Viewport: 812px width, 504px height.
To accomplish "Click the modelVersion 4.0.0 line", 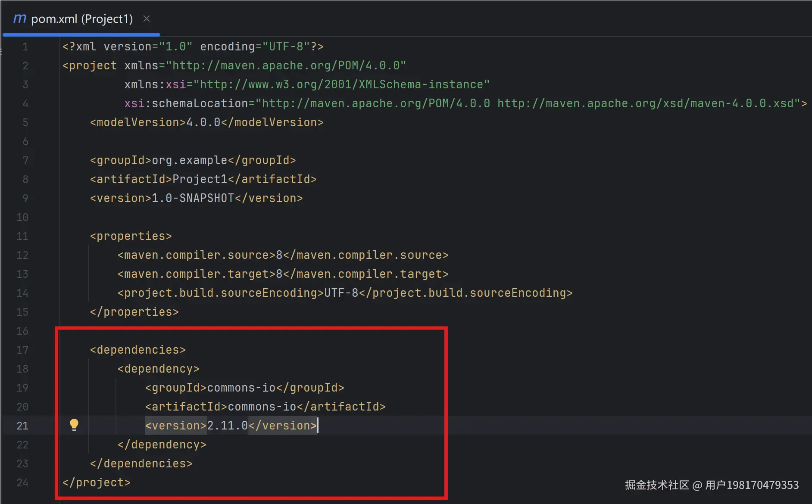I will tap(207, 122).
